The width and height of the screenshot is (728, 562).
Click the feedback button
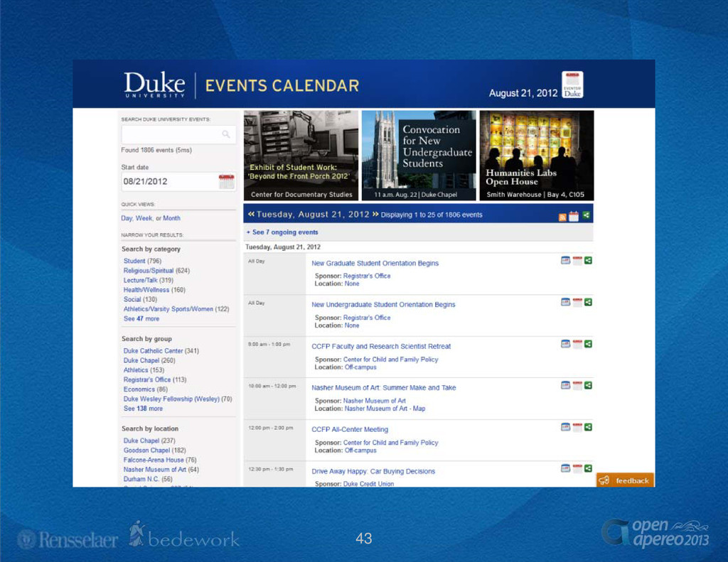tap(625, 480)
